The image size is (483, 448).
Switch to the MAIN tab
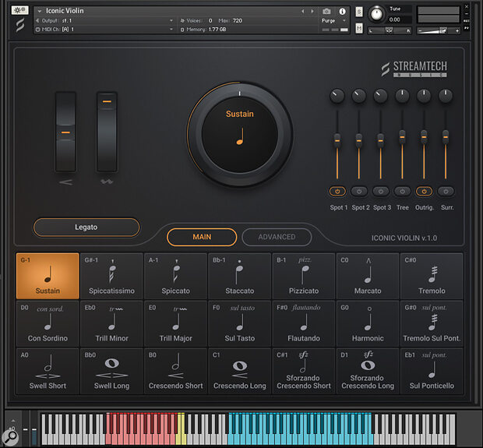pos(202,237)
